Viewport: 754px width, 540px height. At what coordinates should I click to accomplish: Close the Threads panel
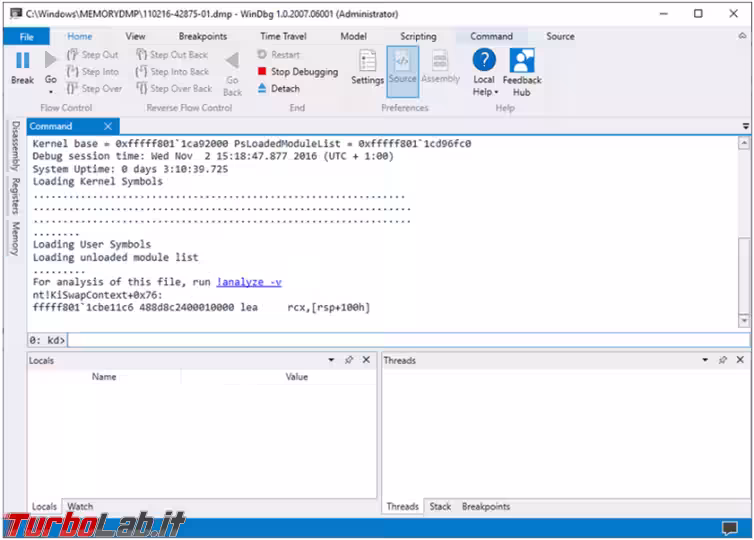[740, 360]
